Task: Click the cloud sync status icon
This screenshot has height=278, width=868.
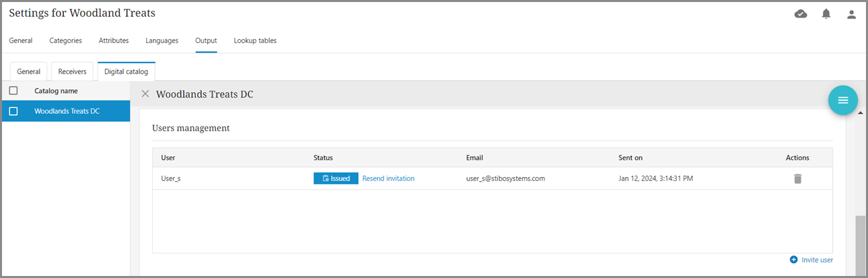Action: pyautogui.click(x=801, y=13)
